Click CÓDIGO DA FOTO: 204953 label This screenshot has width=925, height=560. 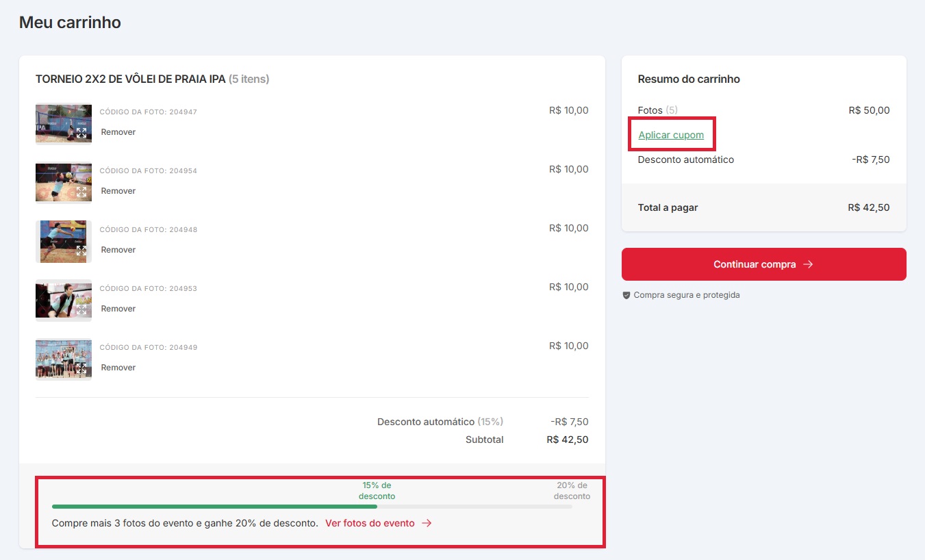(x=149, y=288)
